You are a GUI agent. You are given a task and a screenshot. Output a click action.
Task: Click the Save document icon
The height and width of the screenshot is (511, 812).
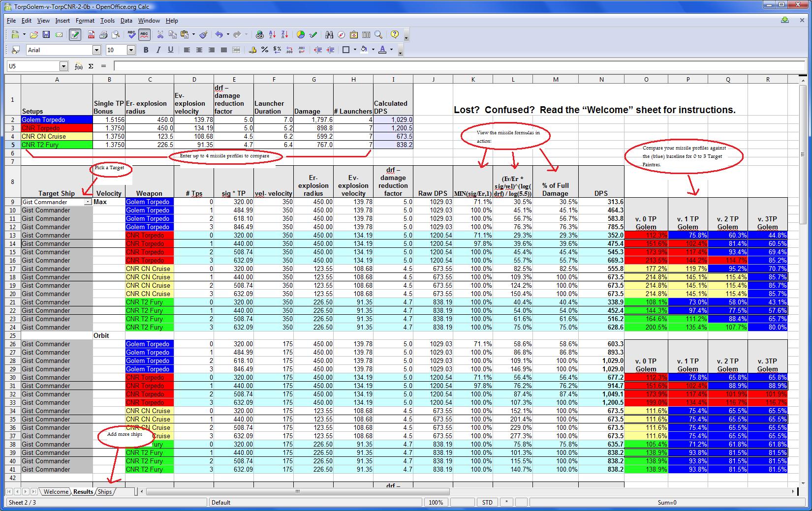46,35
